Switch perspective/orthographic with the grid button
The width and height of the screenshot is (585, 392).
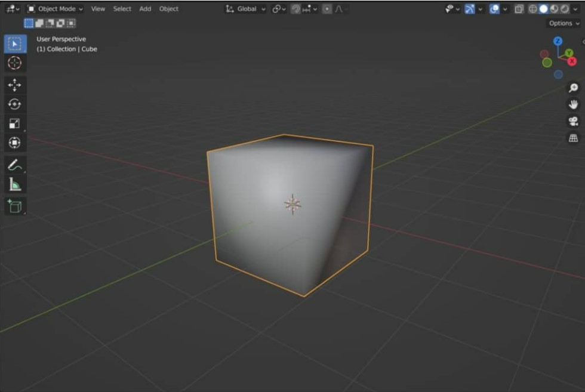[x=573, y=138]
